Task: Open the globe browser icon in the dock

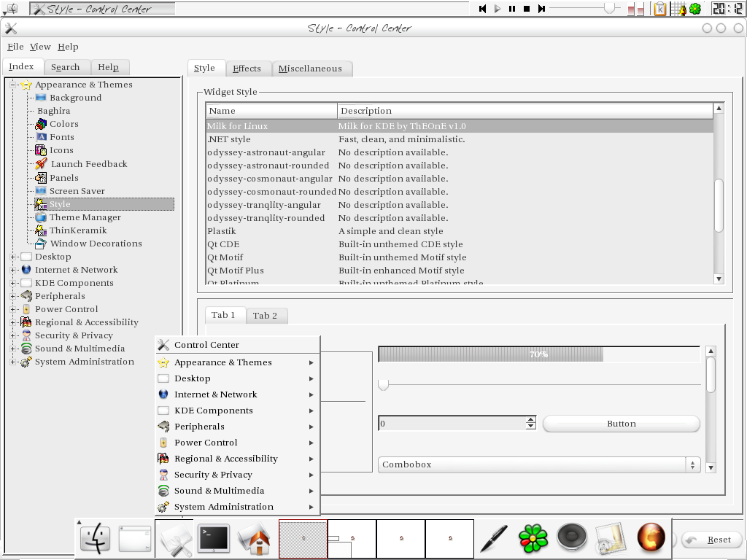Action: tap(651, 537)
